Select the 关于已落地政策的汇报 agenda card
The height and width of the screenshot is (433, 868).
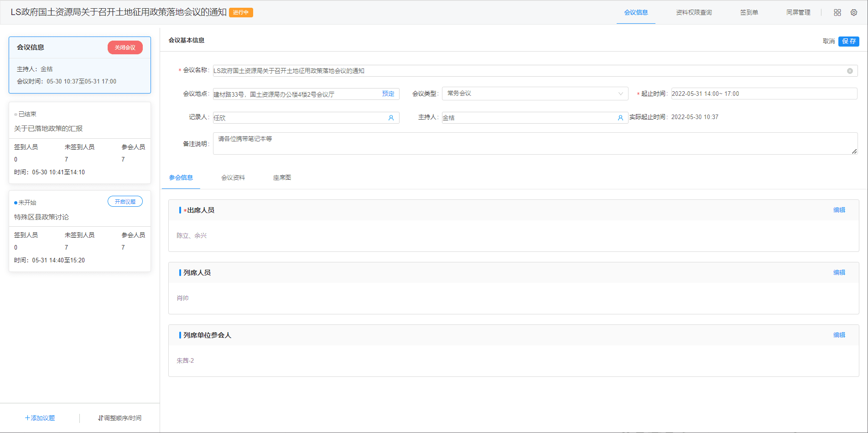80,143
